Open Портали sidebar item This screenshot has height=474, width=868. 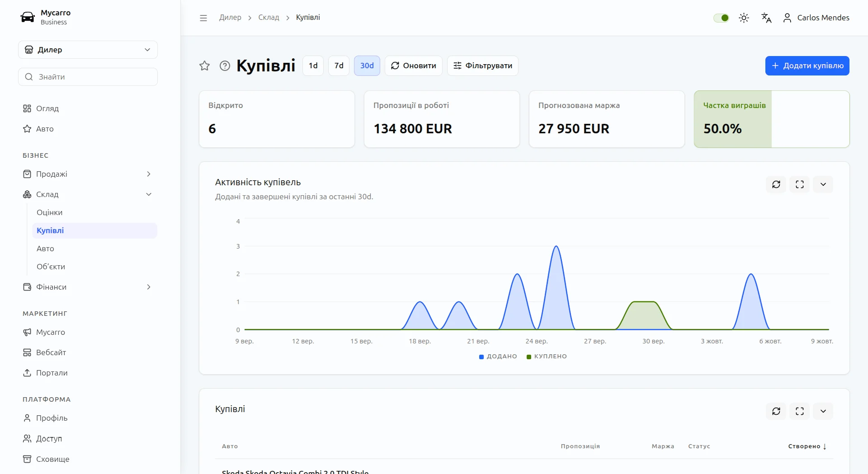point(88,373)
